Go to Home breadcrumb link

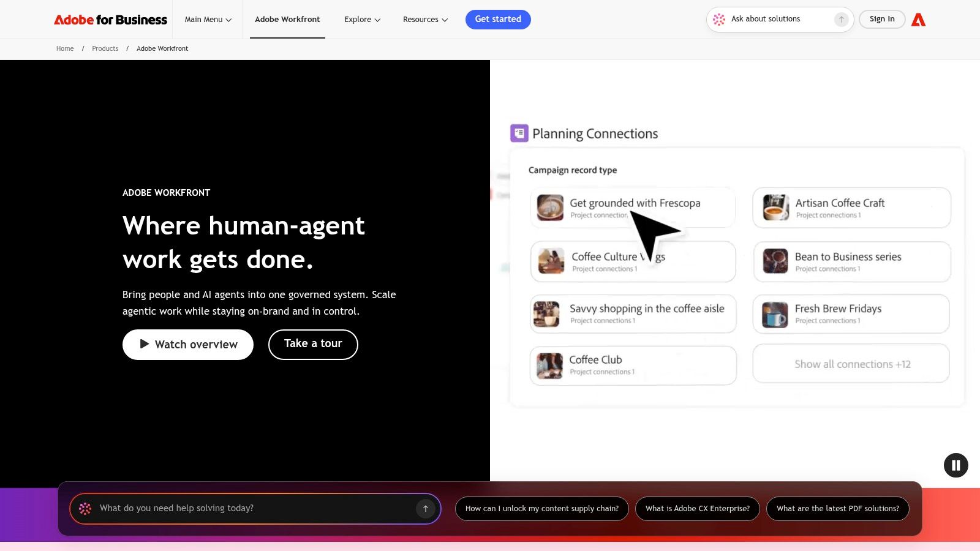(x=65, y=49)
